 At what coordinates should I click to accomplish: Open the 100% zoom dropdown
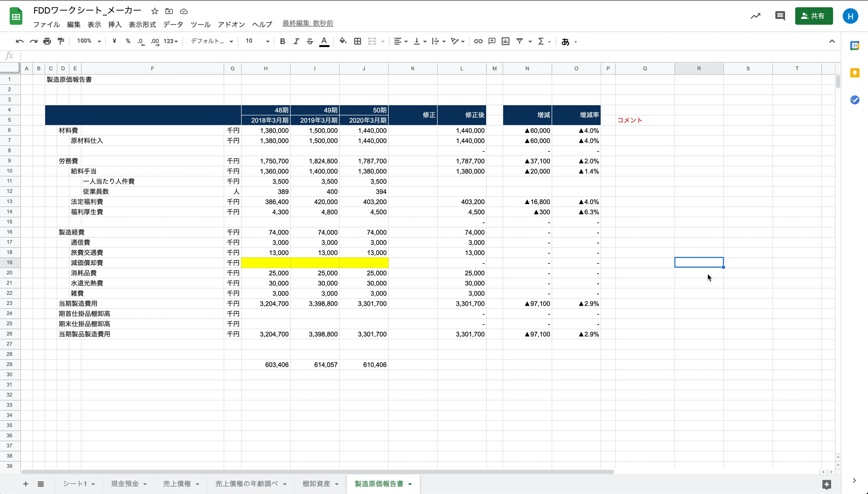[x=89, y=41]
